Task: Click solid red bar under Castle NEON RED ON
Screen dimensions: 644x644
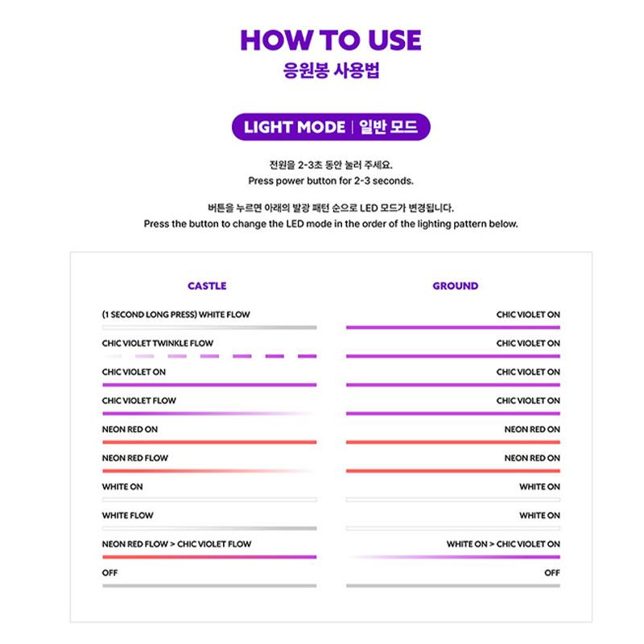Action: [x=209, y=442]
